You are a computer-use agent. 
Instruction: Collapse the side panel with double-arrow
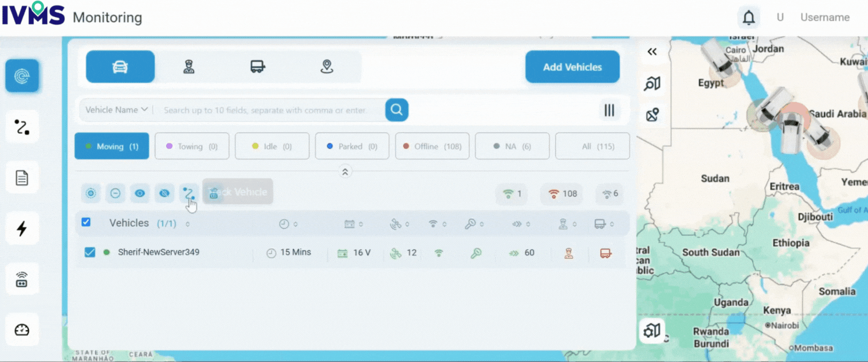click(652, 52)
